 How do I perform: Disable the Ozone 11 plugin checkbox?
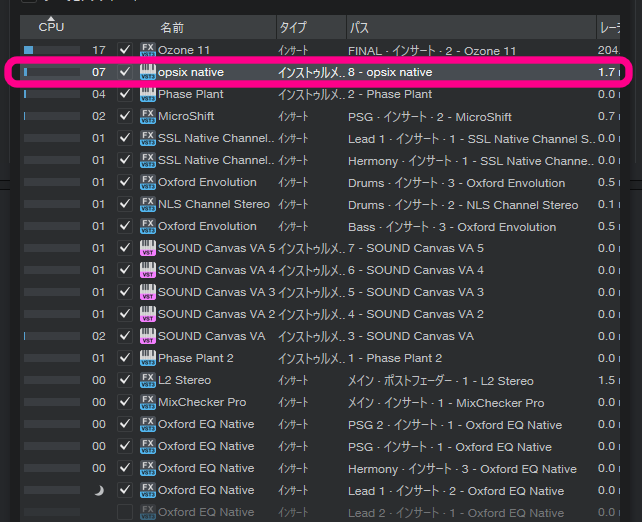point(125,50)
